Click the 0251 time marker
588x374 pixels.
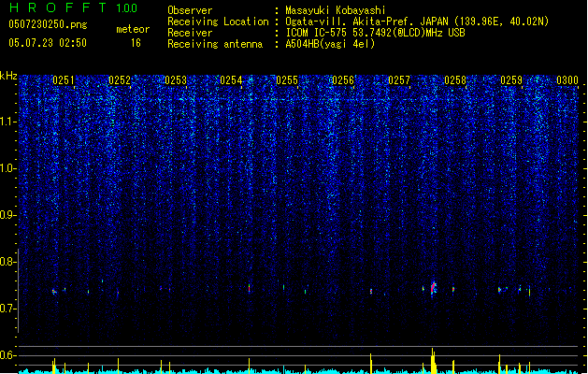tap(64, 80)
